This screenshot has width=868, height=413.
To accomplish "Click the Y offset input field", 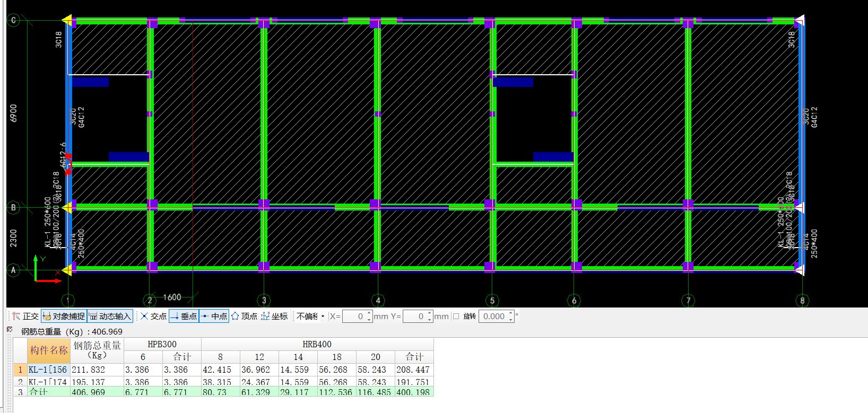I will [x=414, y=317].
